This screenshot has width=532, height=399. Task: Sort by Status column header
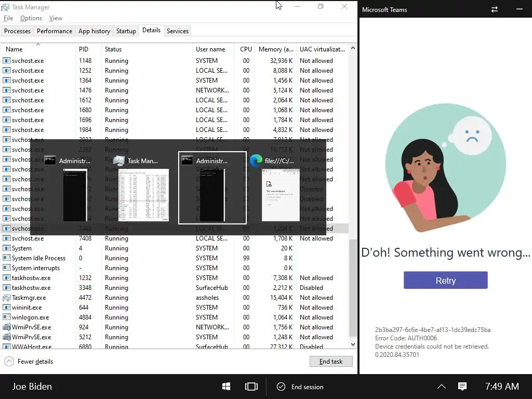tap(147, 49)
